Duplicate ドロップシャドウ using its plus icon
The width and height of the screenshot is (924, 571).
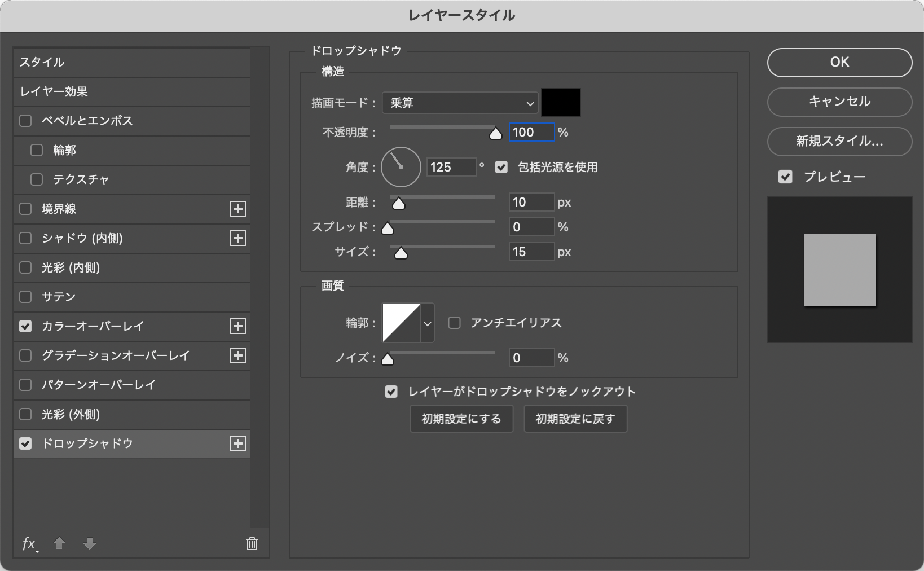click(238, 443)
